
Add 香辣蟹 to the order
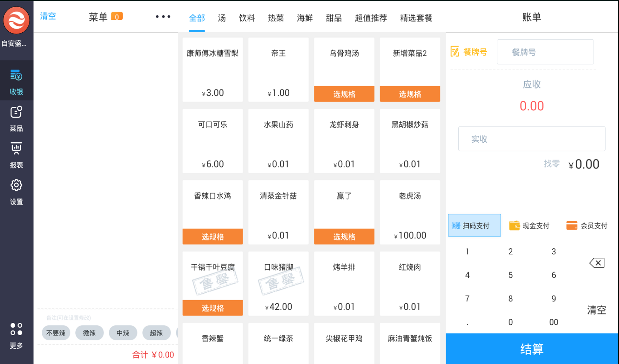213,343
